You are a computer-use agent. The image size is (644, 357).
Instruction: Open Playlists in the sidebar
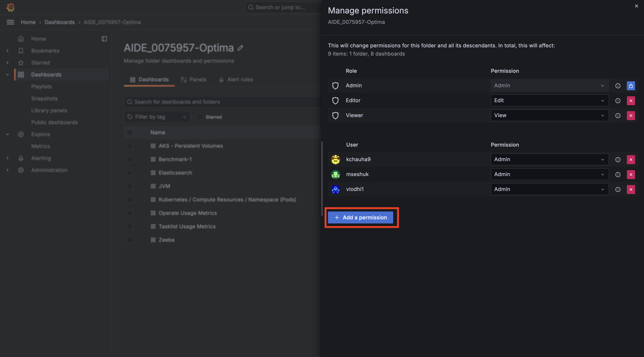42,87
